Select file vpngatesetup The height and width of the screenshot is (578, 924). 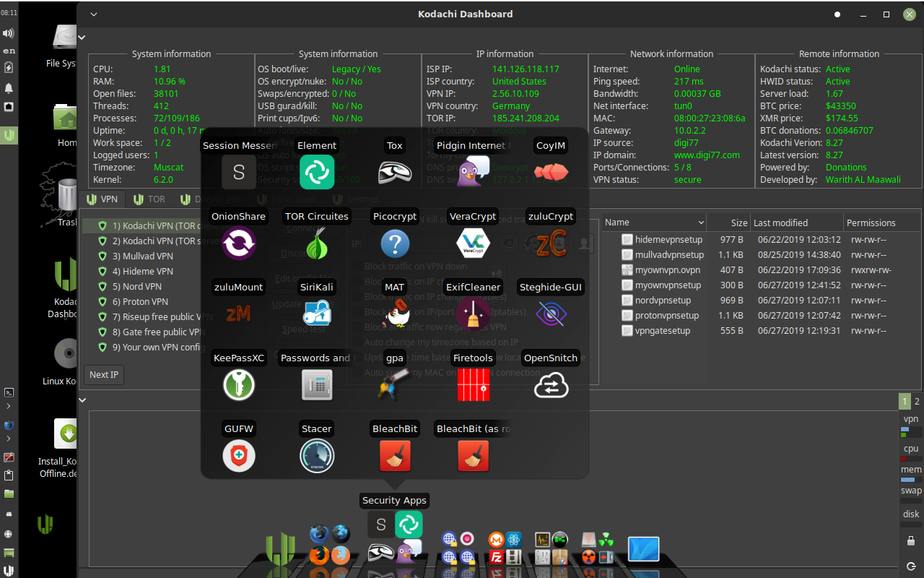pos(663,331)
